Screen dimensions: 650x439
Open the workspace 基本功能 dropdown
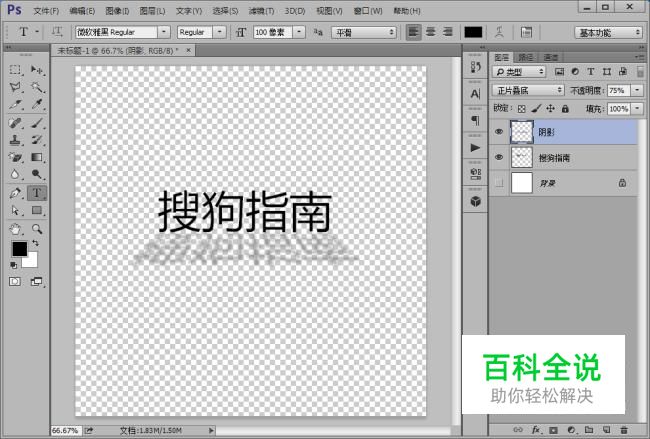[x=608, y=33]
